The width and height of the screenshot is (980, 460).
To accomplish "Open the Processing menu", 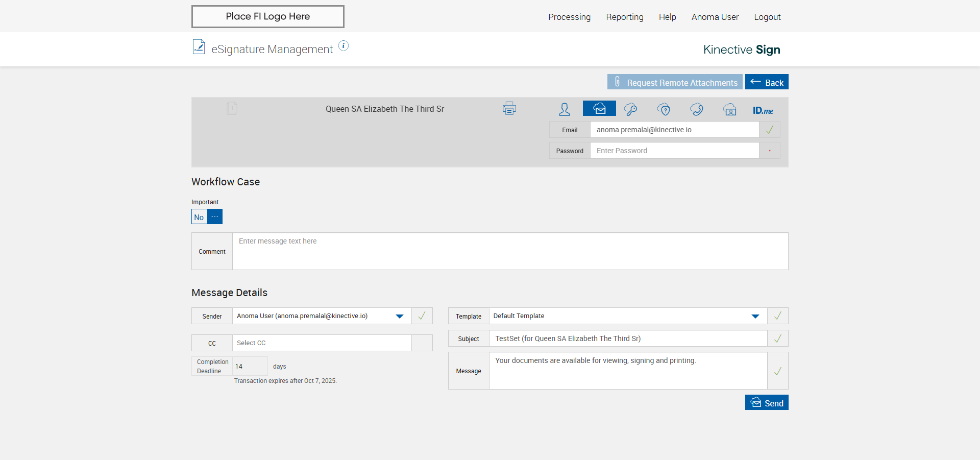I will [569, 17].
